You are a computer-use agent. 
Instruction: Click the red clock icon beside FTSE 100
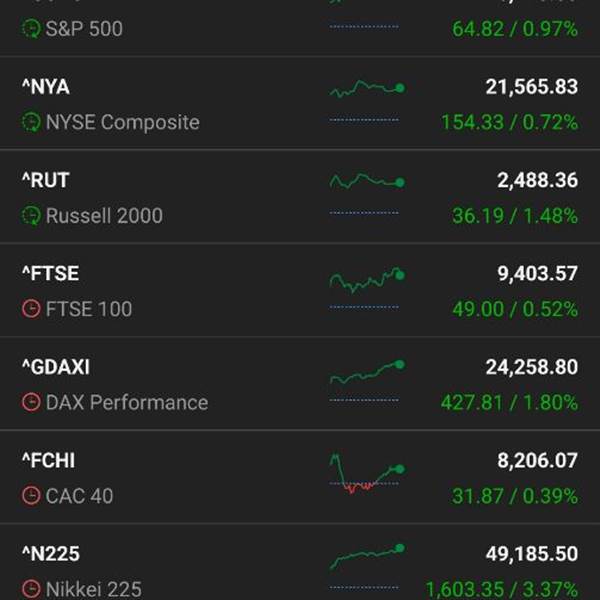point(31,309)
